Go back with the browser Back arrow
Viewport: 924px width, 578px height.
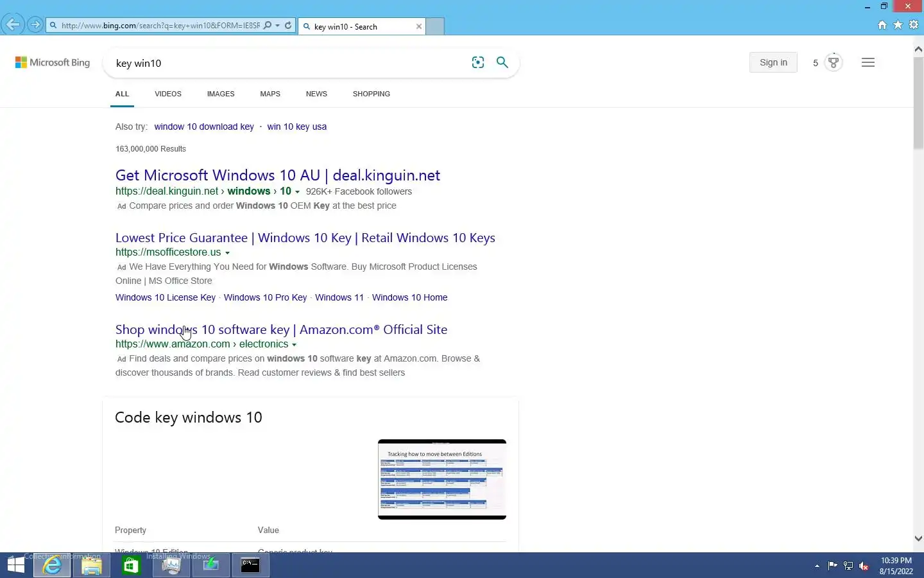click(12, 25)
